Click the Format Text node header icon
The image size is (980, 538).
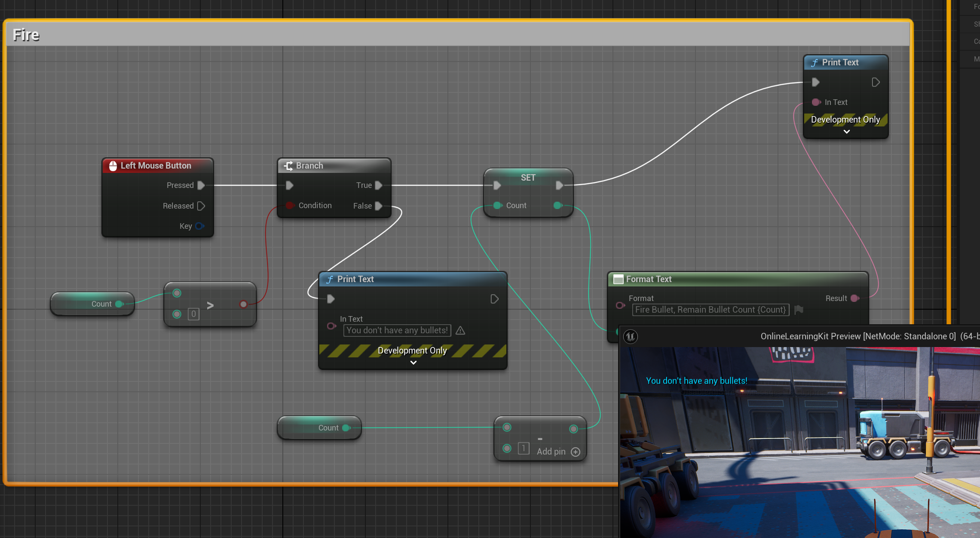click(618, 280)
